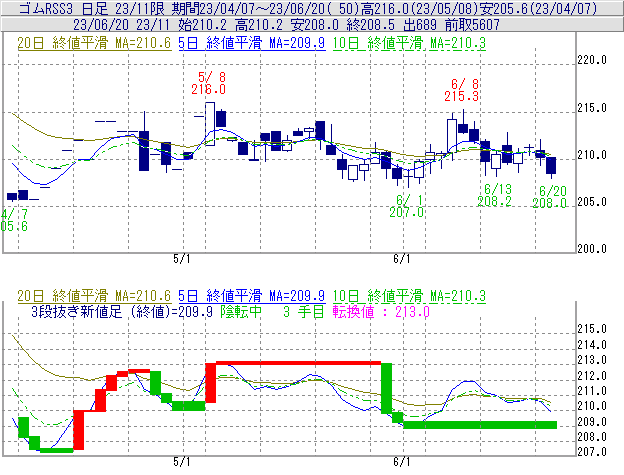Click the top 20日 終値平滑 MA=210.6 legend
The image size is (624, 475).
pyautogui.click(x=94, y=43)
